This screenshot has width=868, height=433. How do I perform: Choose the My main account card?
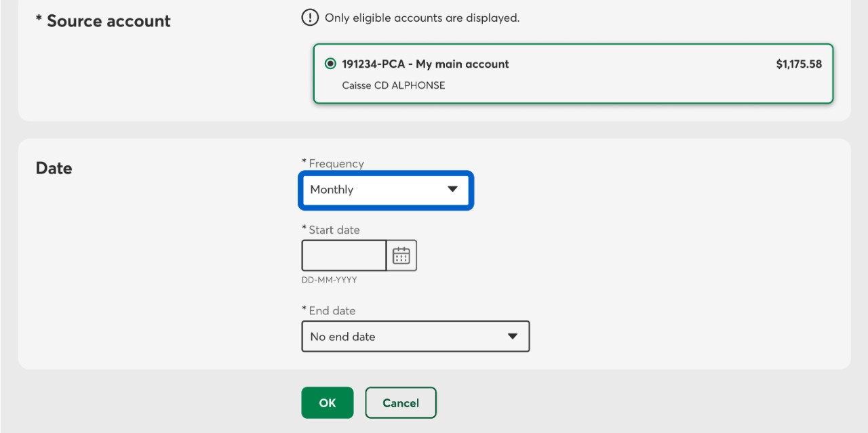572,75
